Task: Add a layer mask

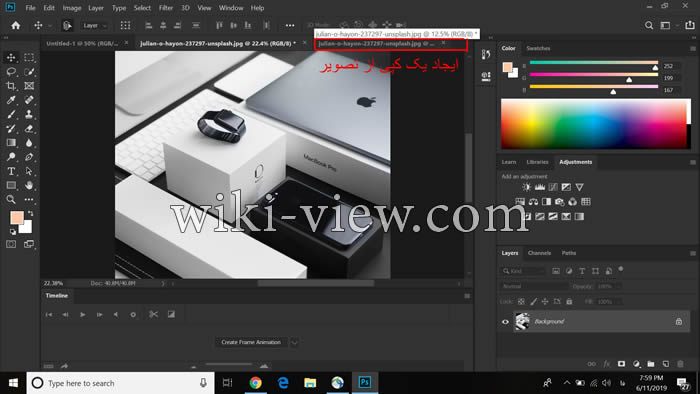Action: point(621,364)
